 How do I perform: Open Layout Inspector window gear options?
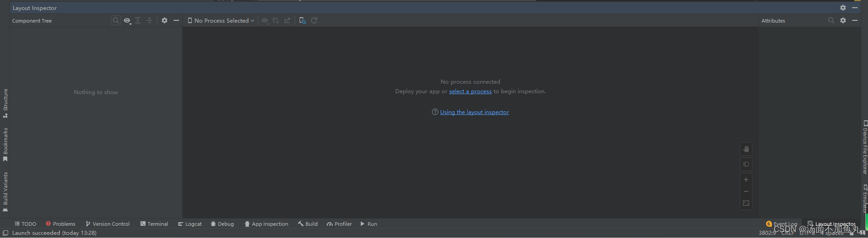843,8
